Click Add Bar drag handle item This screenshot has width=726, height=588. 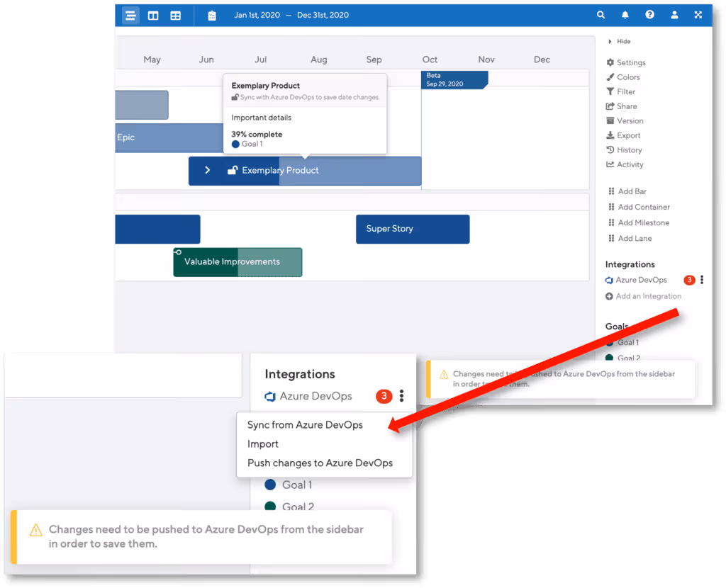coord(627,191)
